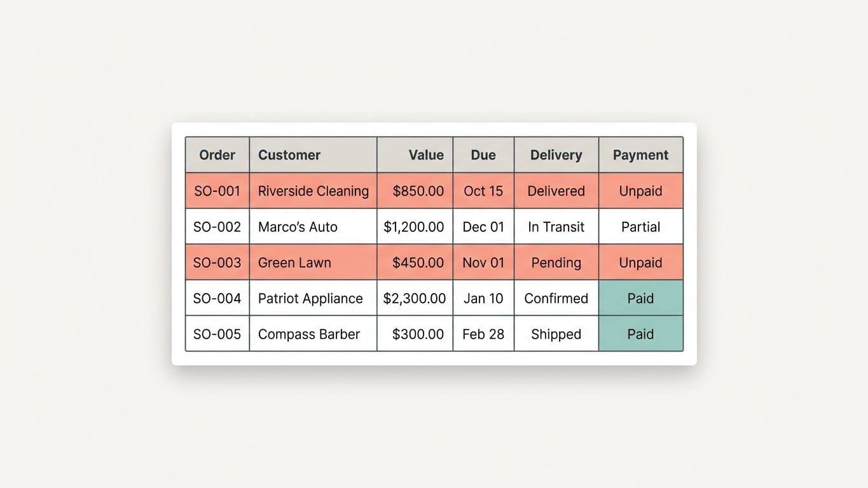Select order cell SO-001

point(217,191)
